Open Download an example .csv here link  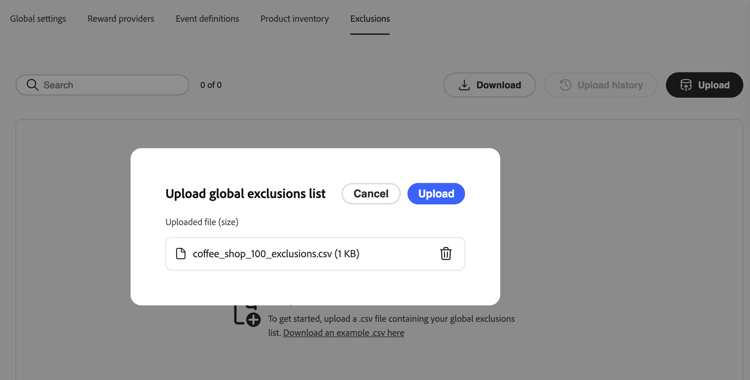(x=343, y=333)
